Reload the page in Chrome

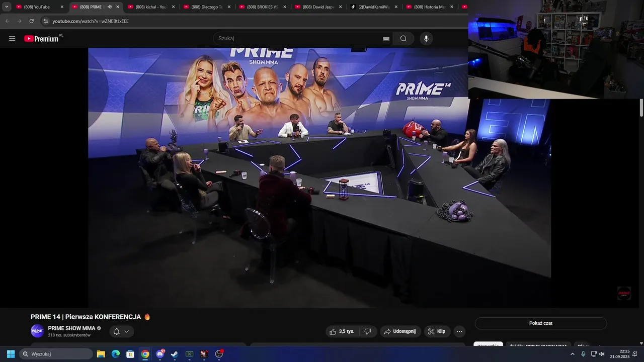point(32,21)
